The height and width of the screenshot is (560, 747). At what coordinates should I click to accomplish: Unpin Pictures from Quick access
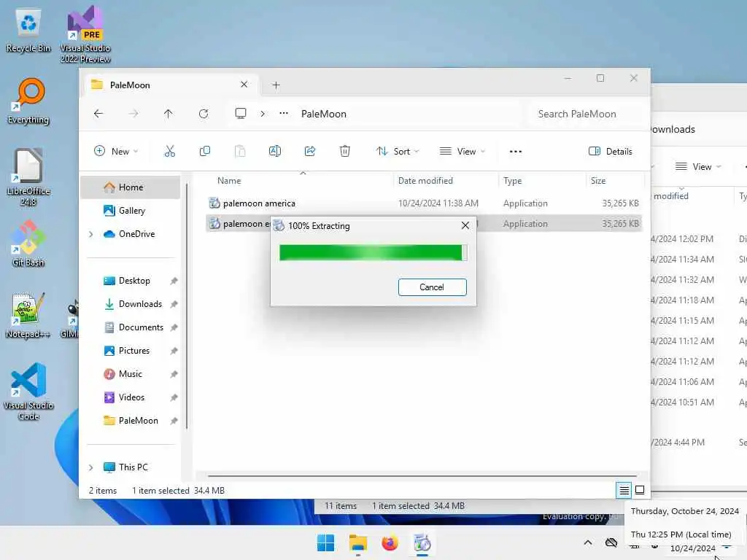(174, 351)
